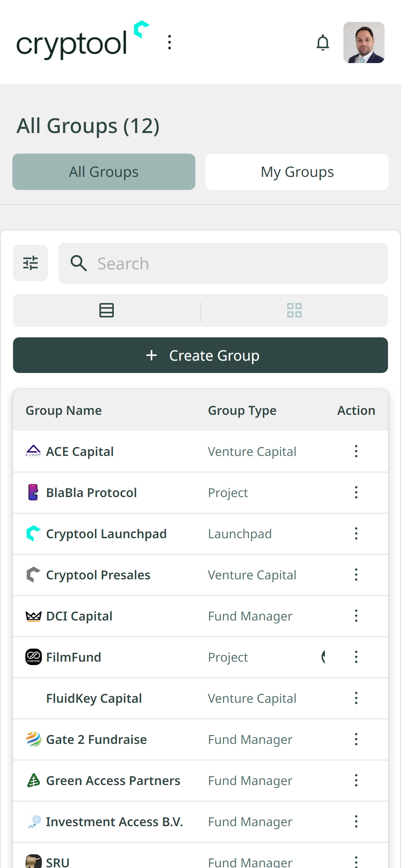Click Launchpad type in Cryptool Launchpad row
Viewport: 401px width, 868px height.
click(240, 534)
